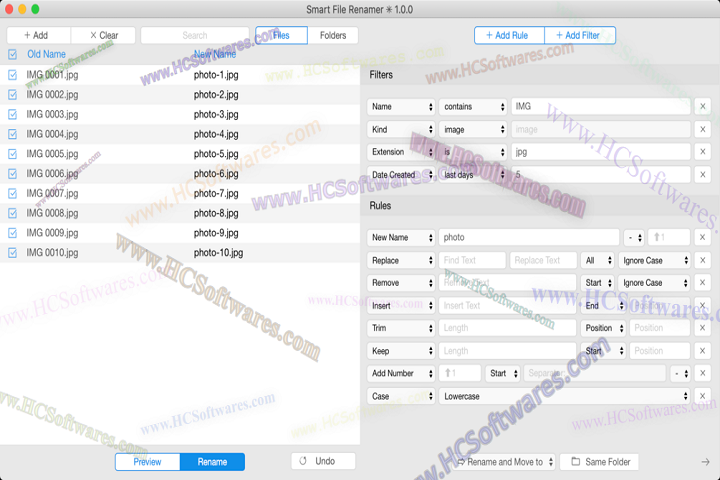Delete the New Name rule row

(703, 237)
